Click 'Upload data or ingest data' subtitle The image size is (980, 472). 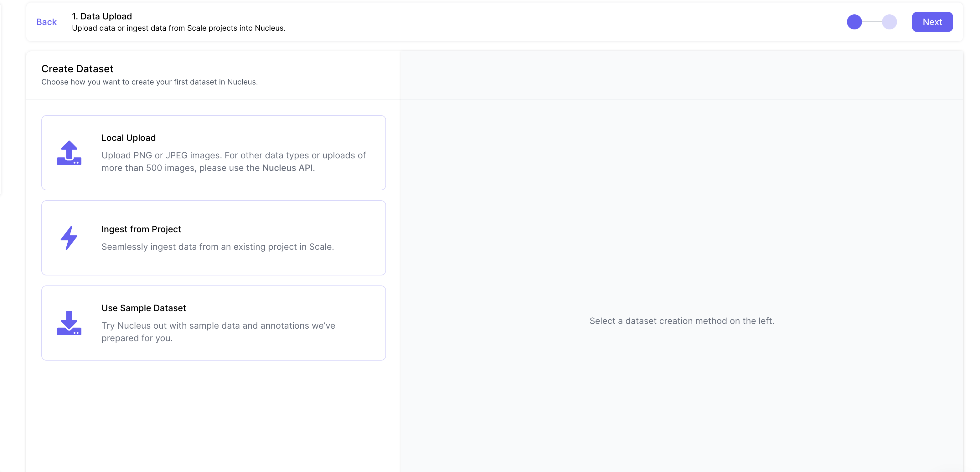point(178,28)
